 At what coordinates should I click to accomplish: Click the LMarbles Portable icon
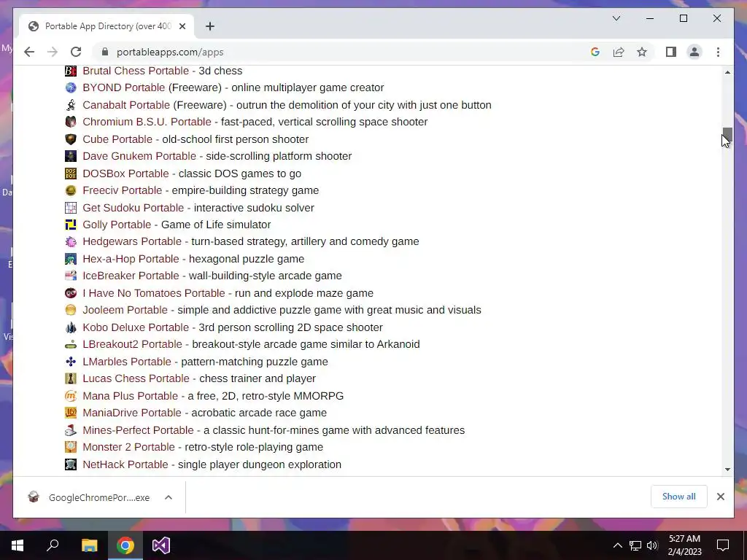coord(71,362)
